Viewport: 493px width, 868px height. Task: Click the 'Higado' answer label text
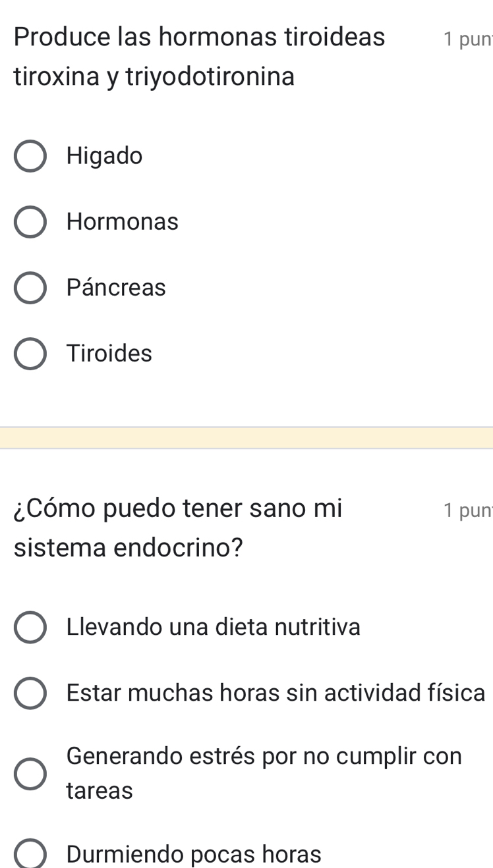coord(105,156)
